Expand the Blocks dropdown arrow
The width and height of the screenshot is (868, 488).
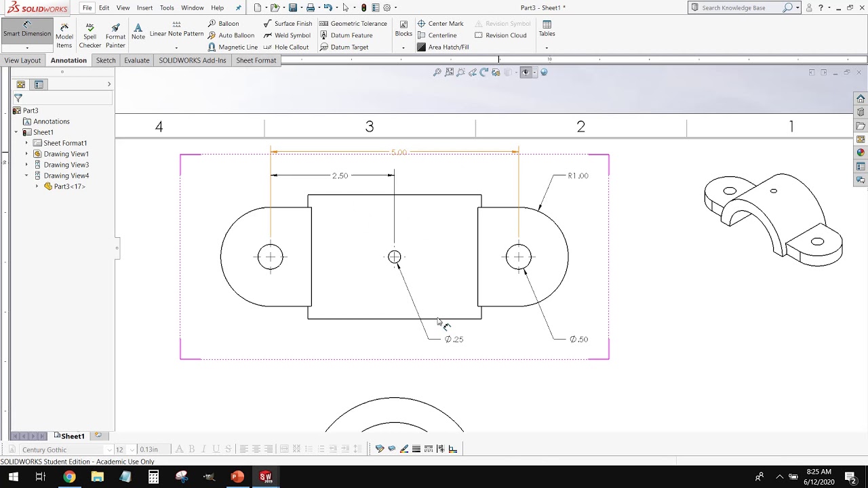403,48
